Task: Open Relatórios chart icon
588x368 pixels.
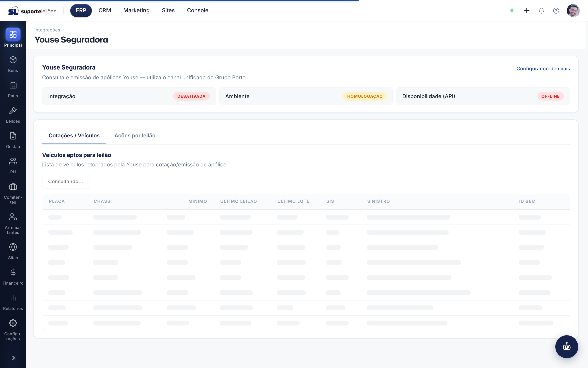Action: tap(13, 298)
